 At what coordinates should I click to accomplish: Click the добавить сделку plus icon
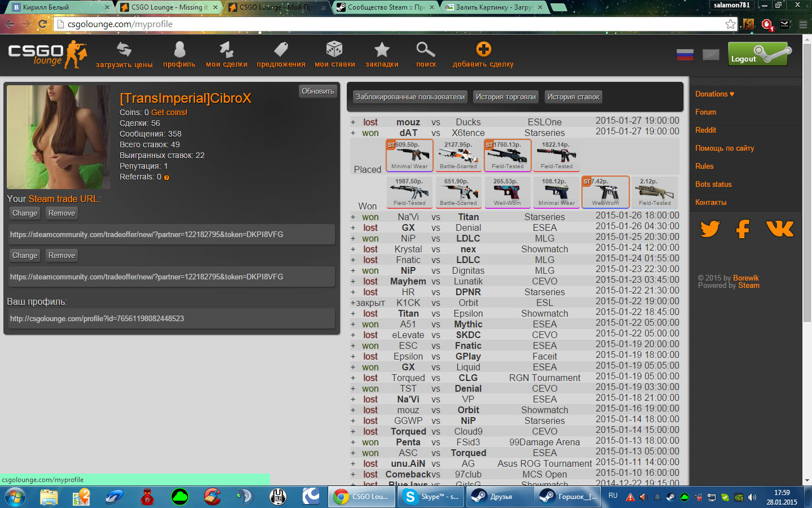tap(483, 49)
